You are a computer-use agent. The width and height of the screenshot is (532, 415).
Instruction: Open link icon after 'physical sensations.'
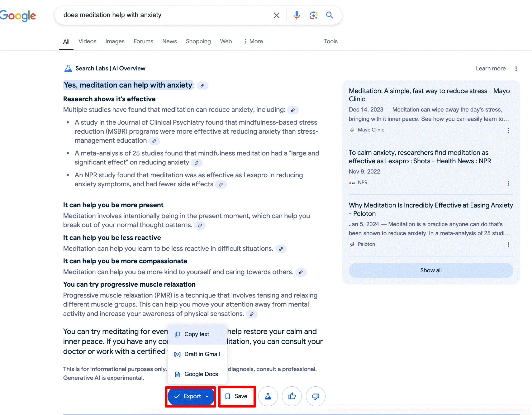click(252, 314)
